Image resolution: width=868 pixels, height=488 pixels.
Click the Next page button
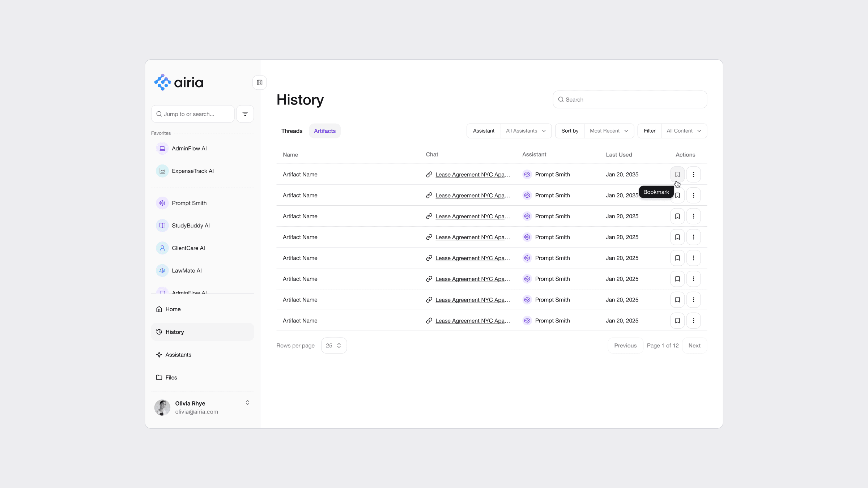pyautogui.click(x=694, y=346)
